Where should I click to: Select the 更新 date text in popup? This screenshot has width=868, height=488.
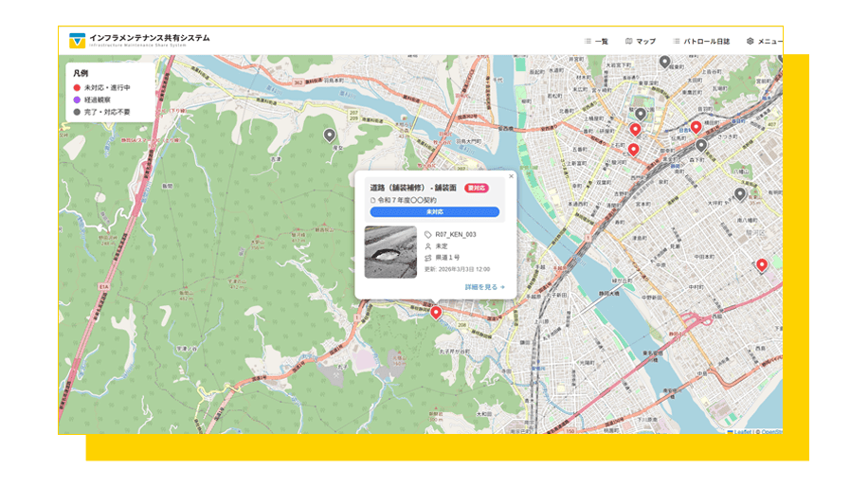pos(458,269)
